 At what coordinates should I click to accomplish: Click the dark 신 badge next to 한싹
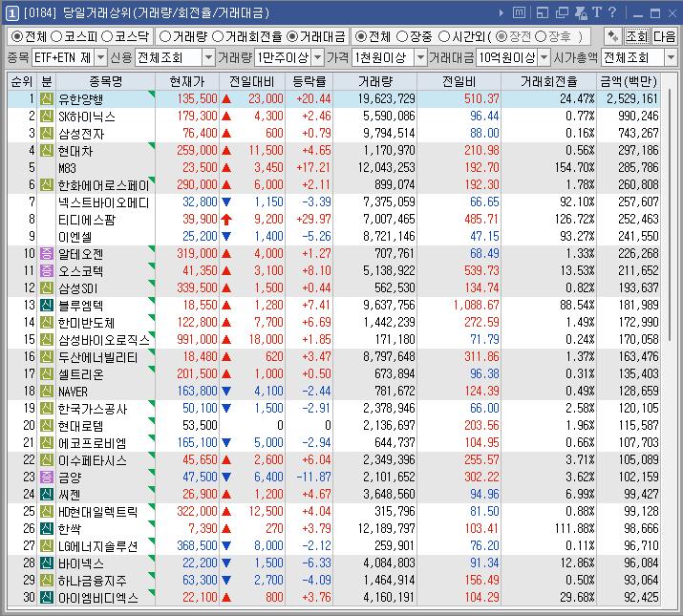pos(47,528)
